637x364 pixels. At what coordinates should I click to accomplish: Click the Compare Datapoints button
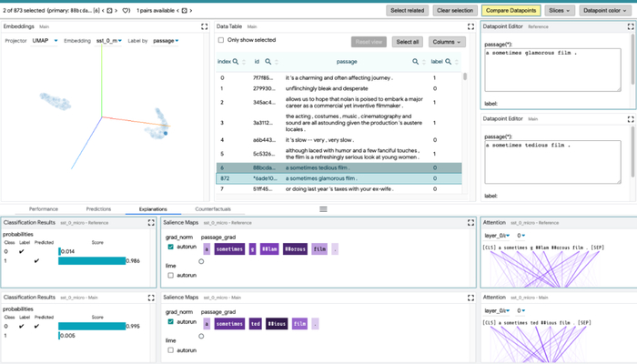[x=511, y=11]
